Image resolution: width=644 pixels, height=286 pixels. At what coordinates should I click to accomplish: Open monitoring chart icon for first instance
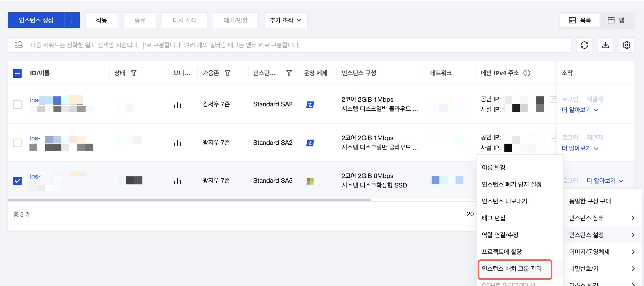(x=177, y=105)
